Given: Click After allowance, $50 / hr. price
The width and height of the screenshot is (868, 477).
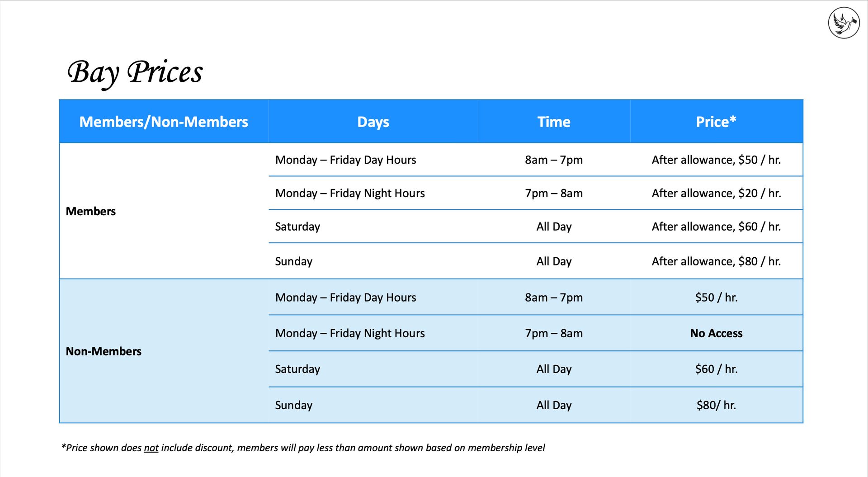Looking at the screenshot, I should click(x=716, y=160).
